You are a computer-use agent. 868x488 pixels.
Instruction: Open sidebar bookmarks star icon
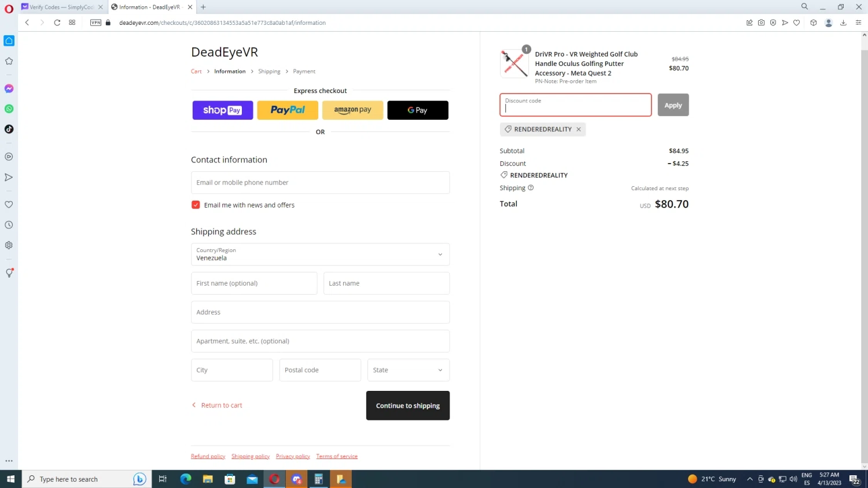point(9,61)
